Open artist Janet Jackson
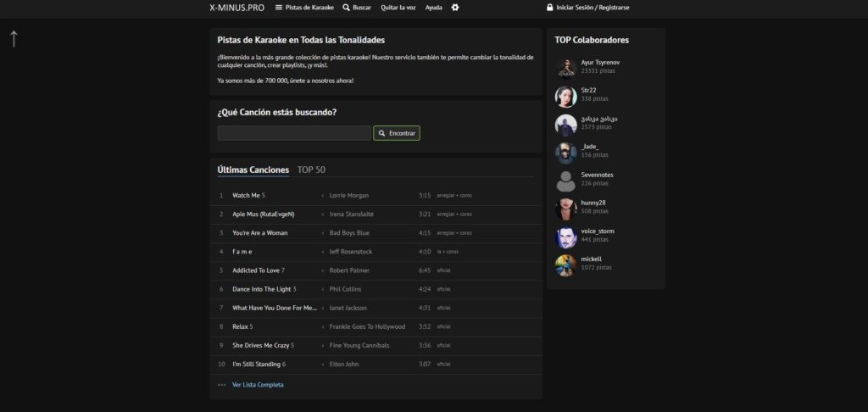The image size is (868, 412). point(348,308)
